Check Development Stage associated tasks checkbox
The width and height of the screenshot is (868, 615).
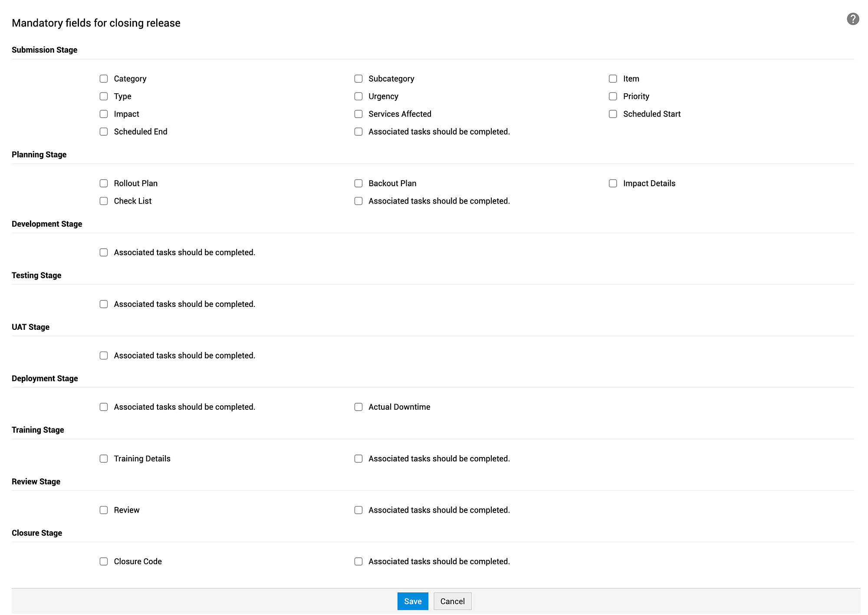(x=104, y=253)
